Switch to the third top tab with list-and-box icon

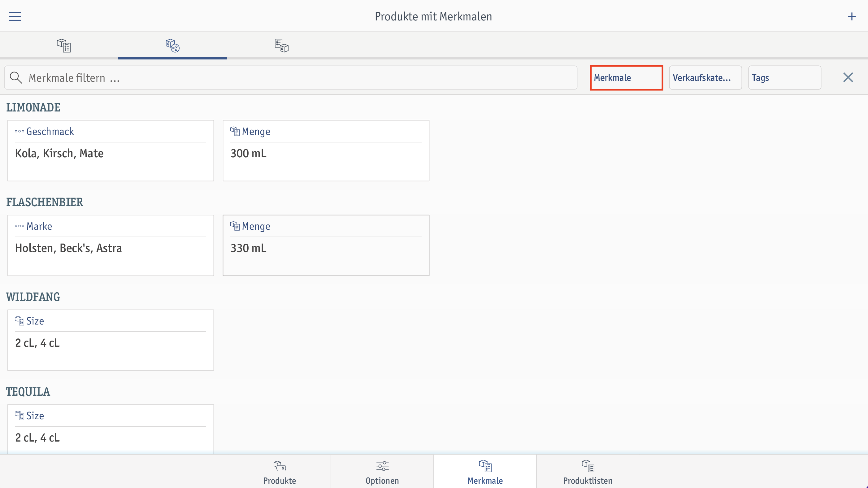click(281, 45)
